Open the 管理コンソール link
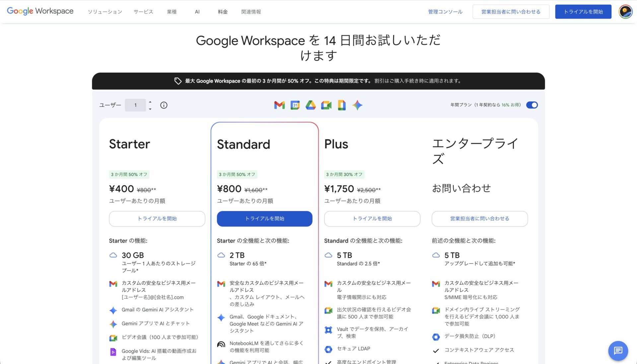Viewport: 637px width, 364px height. [445, 12]
